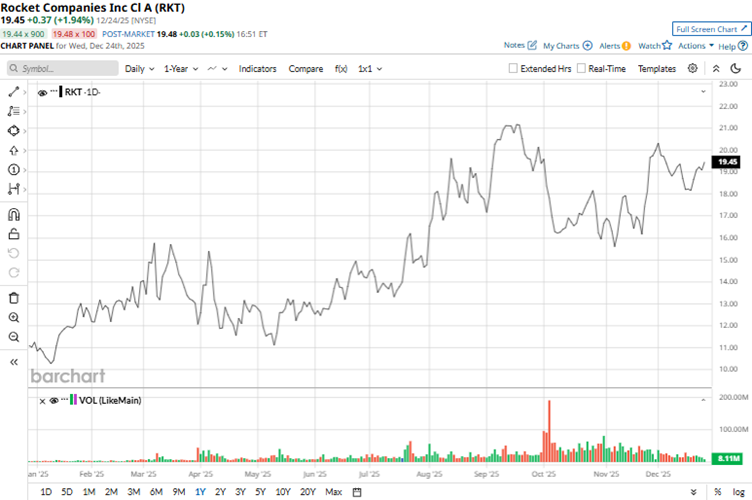The image size is (752, 500).
Task: Select the Max time range
Action: [x=334, y=492]
